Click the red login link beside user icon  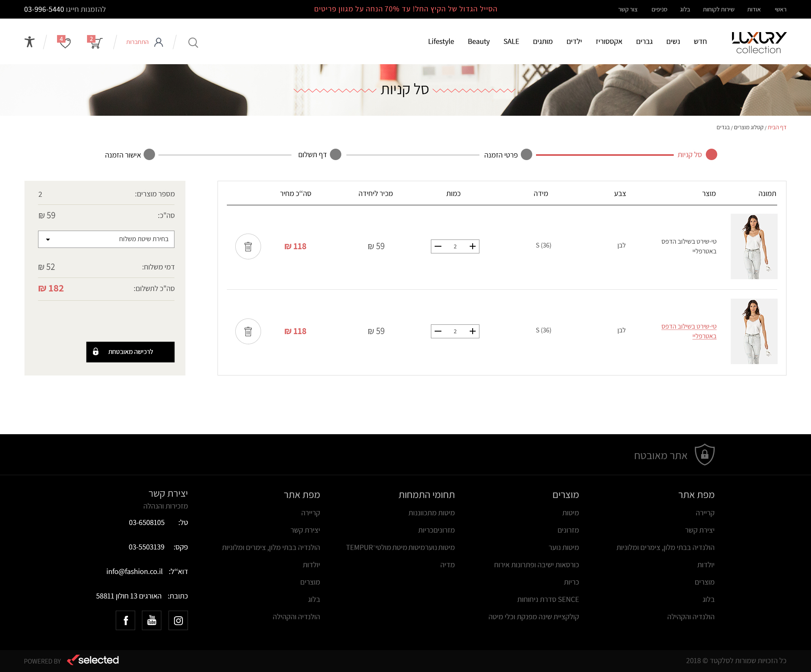pyautogui.click(x=137, y=42)
